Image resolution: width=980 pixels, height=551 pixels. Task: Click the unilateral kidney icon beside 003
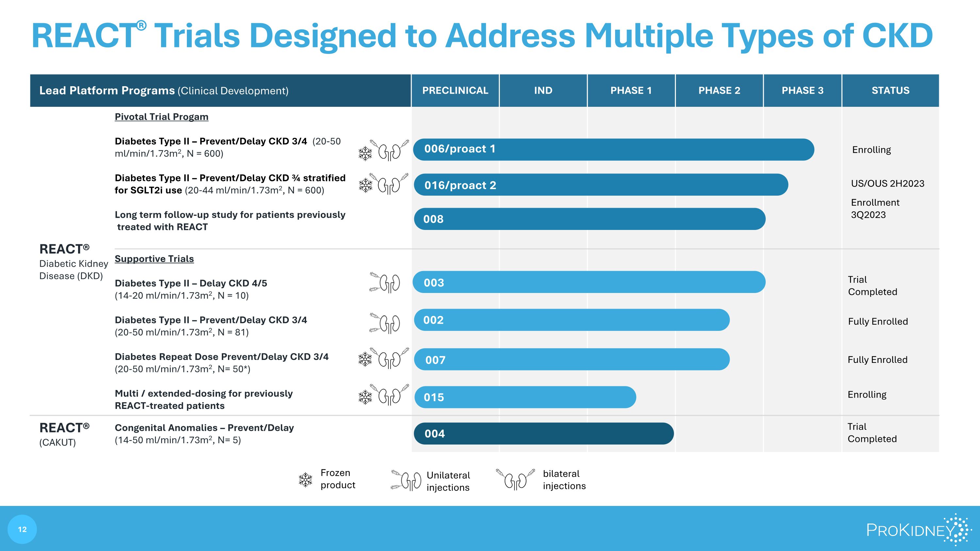point(384,283)
